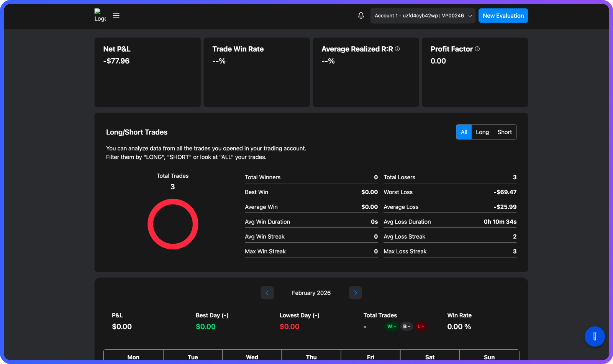Screen dimensions: 613x364
Task: Open notifications via the bell icon
Action: (361, 15)
